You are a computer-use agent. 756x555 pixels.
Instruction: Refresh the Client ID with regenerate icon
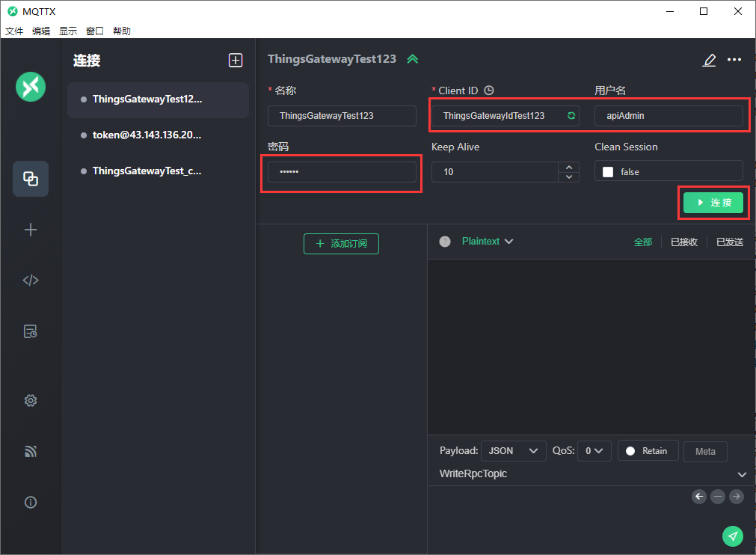(x=571, y=116)
